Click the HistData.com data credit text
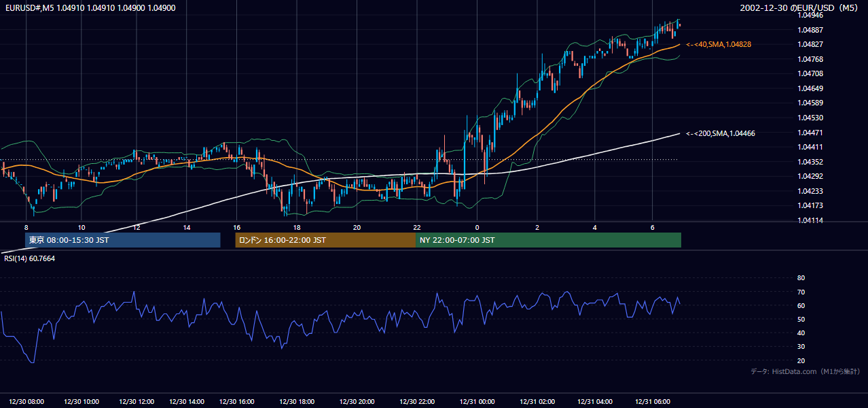 click(x=806, y=371)
